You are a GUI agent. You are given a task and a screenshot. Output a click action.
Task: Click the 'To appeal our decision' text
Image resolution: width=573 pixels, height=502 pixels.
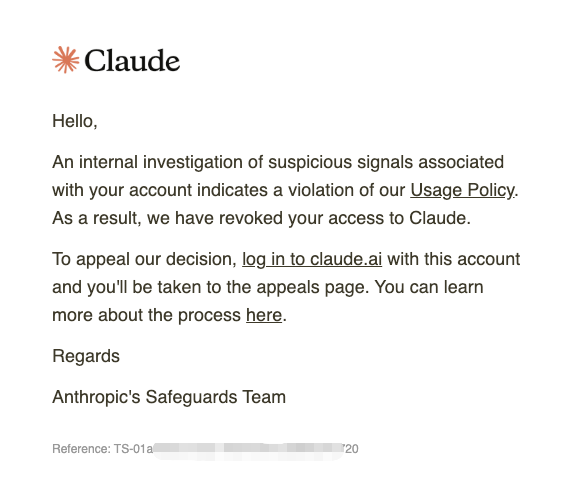click(145, 259)
